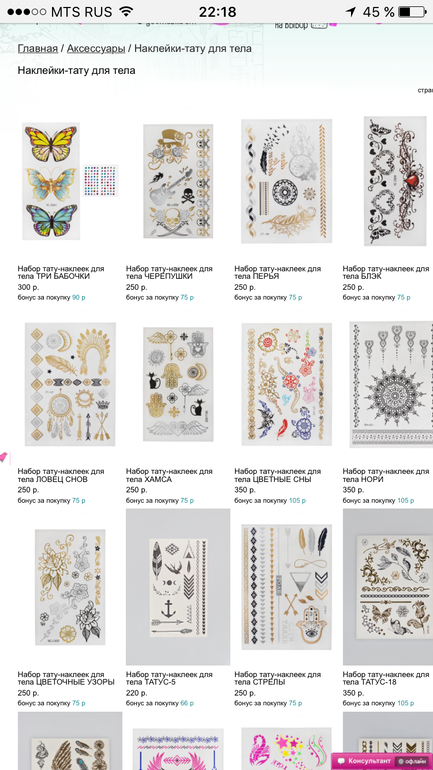433x770 pixels.
Task: Tap the location arrow status icon
Action: 351,12
